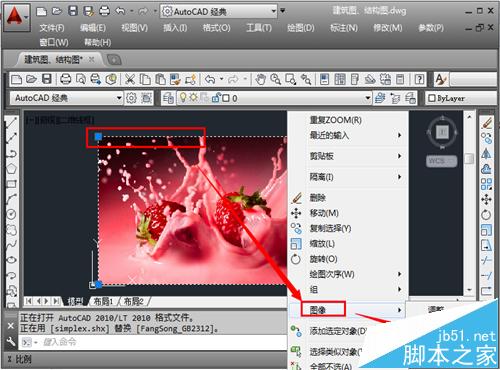Select the Polygon tool in the draw toolbar
The height and width of the screenshot is (370, 500).
pyautogui.click(x=11, y=168)
